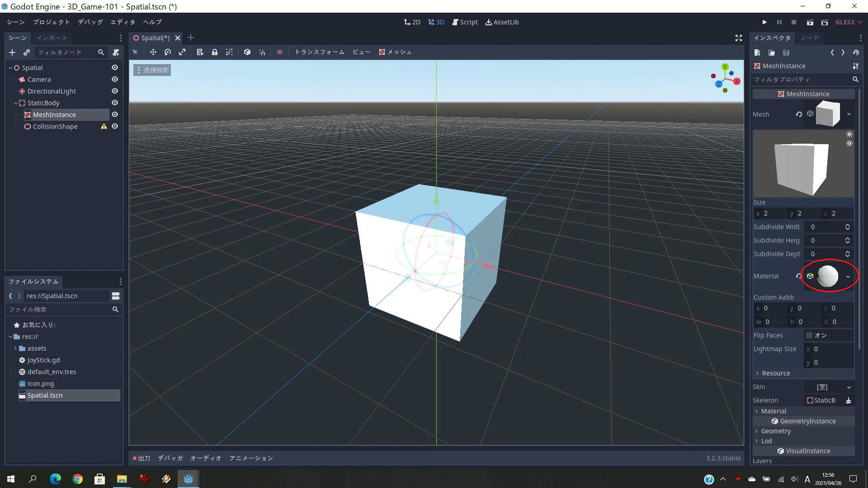Load an existing resource in inspector
This screenshot has height=488, width=868.
coord(772,52)
